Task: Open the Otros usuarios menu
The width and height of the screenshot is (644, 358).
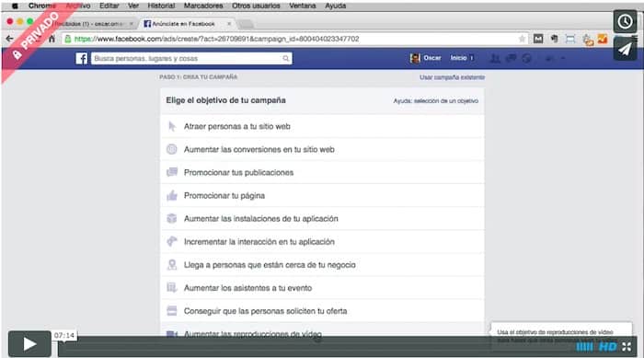Action: pos(256,6)
